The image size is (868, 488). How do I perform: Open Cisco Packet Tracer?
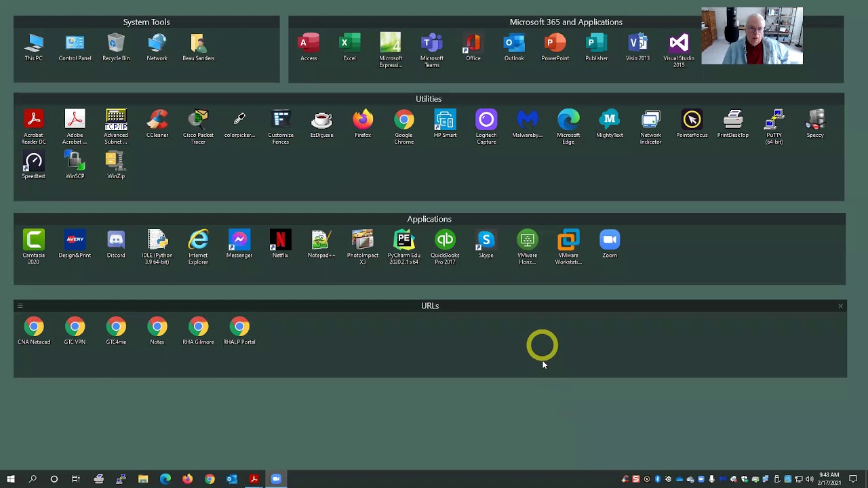[198, 127]
